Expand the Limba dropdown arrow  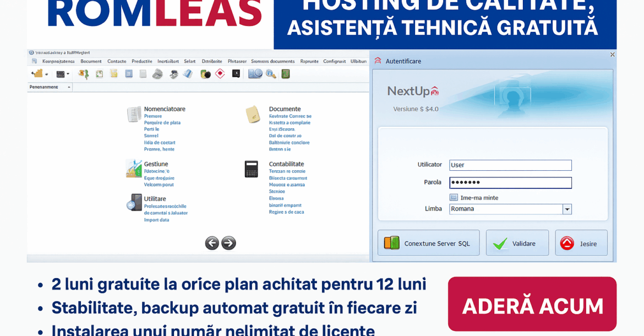567,209
